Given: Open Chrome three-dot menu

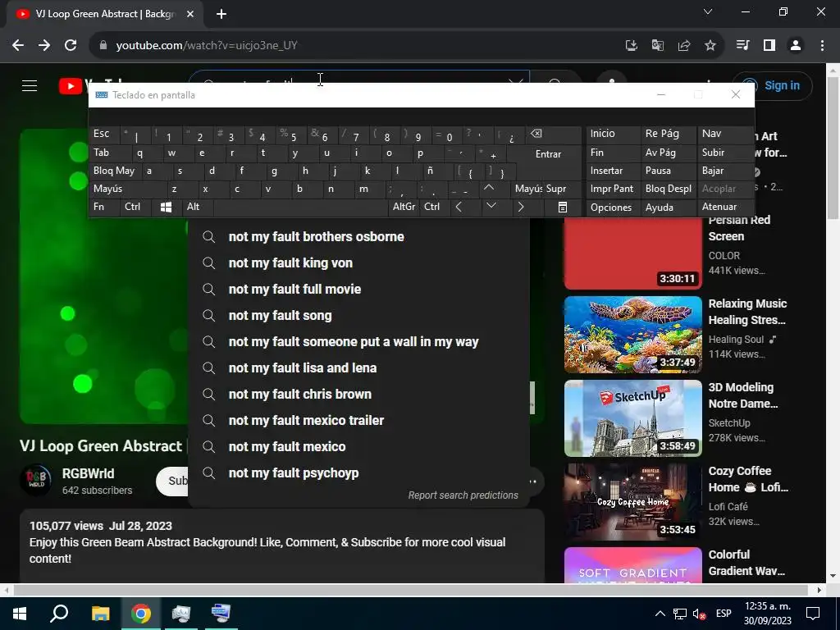Looking at the screenshot, I should pyautogui.click(x=822, y=46).
